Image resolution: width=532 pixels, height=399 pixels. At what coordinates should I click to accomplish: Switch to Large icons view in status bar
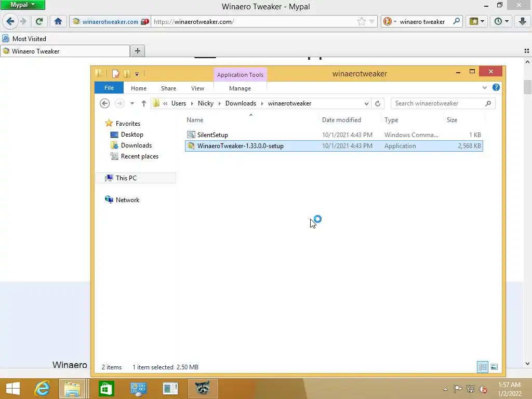click(x=494, y=367)
